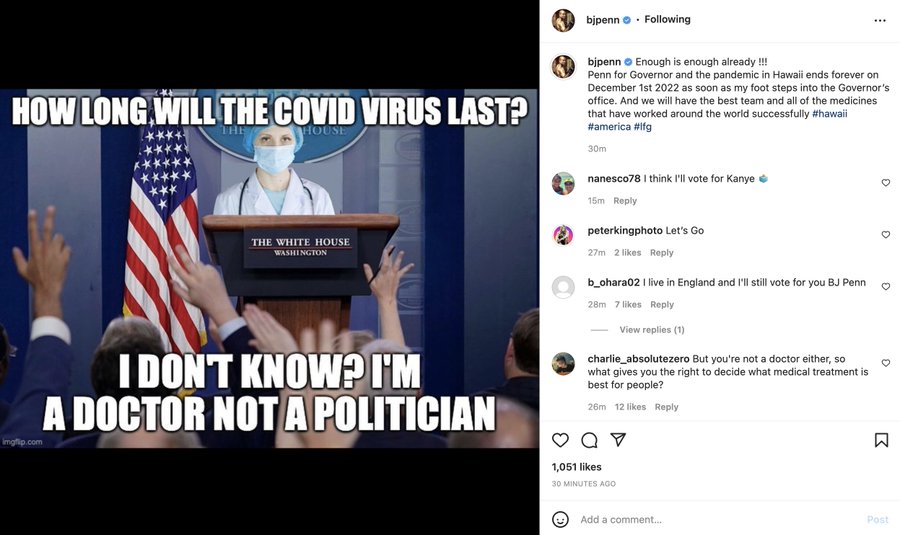Share post via paper plane icon
This screenshot has height=535, width=900.
tap(618, 440)
